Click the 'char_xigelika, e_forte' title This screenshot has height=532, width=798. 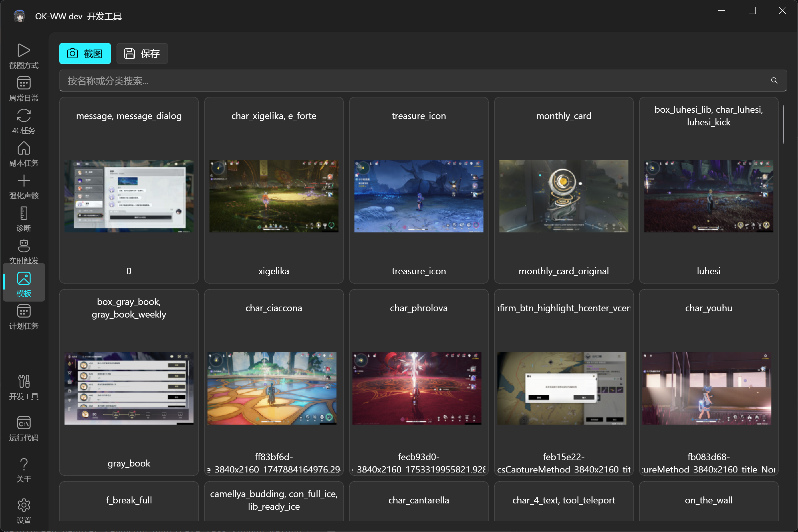coord(274,116)
